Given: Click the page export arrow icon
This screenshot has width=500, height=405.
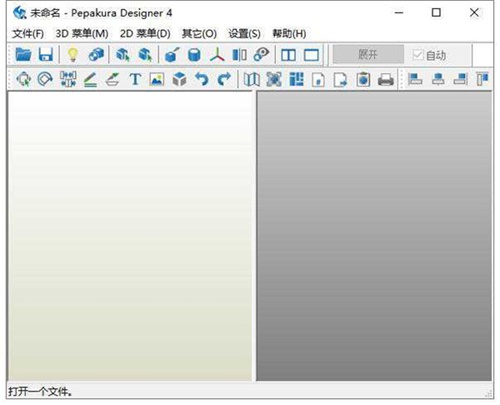Looking at the screenshot, I should (341, 80).
